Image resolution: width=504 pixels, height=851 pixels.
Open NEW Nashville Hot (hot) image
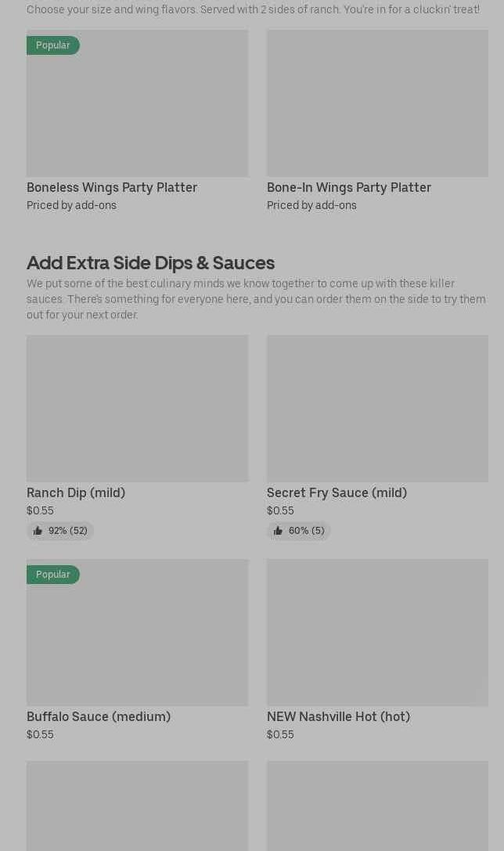click(377, 633)
